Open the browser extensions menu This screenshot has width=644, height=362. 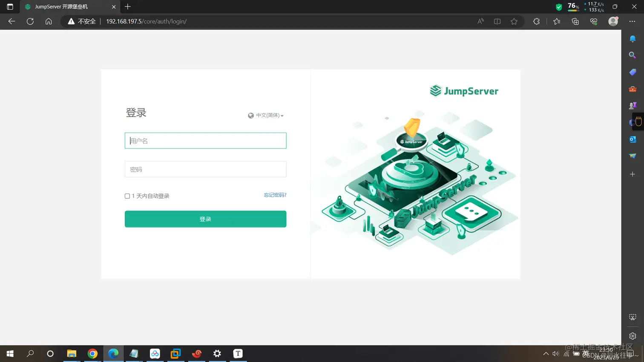click(536, 21)
